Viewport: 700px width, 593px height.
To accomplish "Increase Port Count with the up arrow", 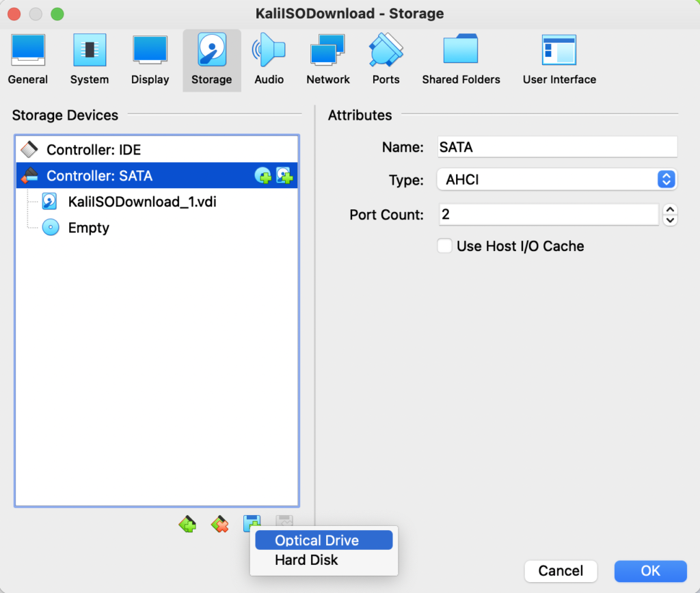I will [670, 209].
